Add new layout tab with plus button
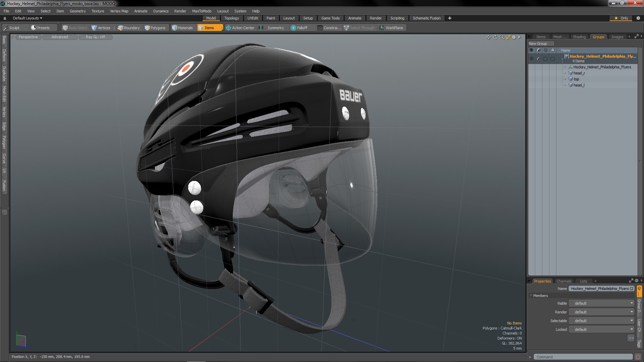The width and height of the screenshot is (644, 362). (x=449, y=18)
